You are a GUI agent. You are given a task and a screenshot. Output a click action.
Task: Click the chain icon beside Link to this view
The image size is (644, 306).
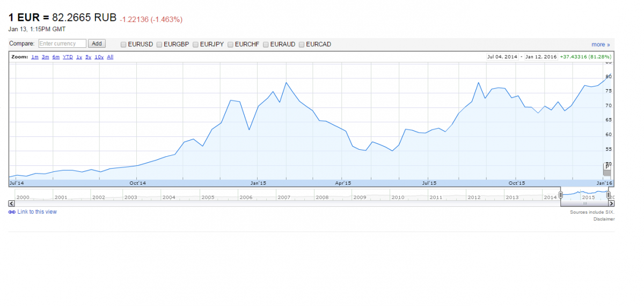(12, 212)
